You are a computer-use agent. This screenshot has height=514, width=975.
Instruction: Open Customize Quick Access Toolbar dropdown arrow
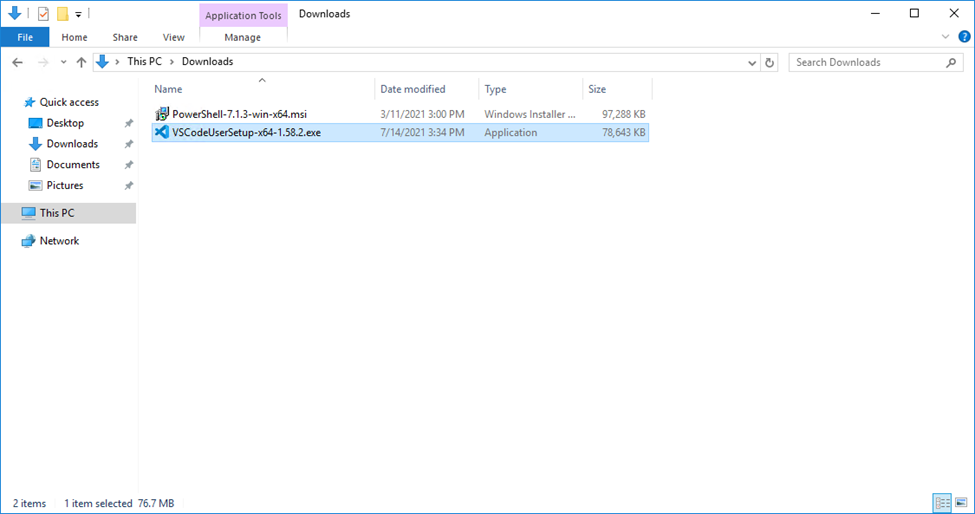click(78, 14)
